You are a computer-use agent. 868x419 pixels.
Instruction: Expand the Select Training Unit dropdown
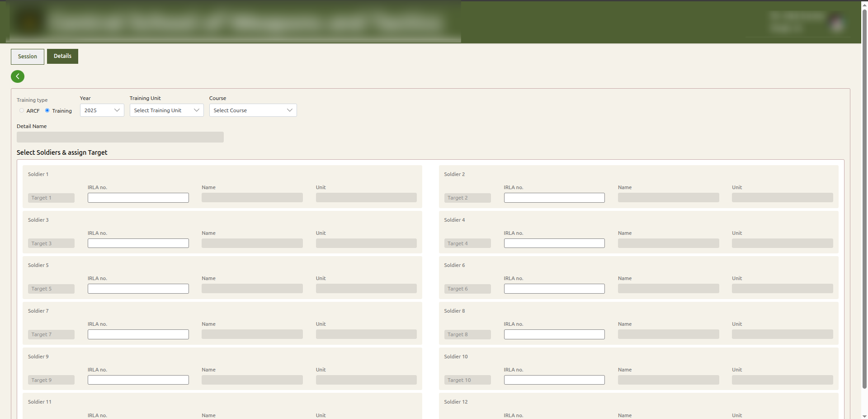coord(166,110)
